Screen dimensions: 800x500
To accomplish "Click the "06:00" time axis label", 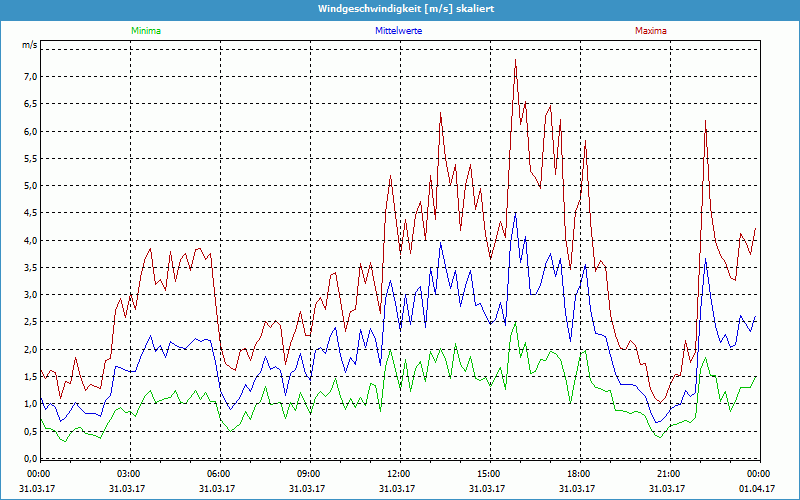I will (218, 474).
